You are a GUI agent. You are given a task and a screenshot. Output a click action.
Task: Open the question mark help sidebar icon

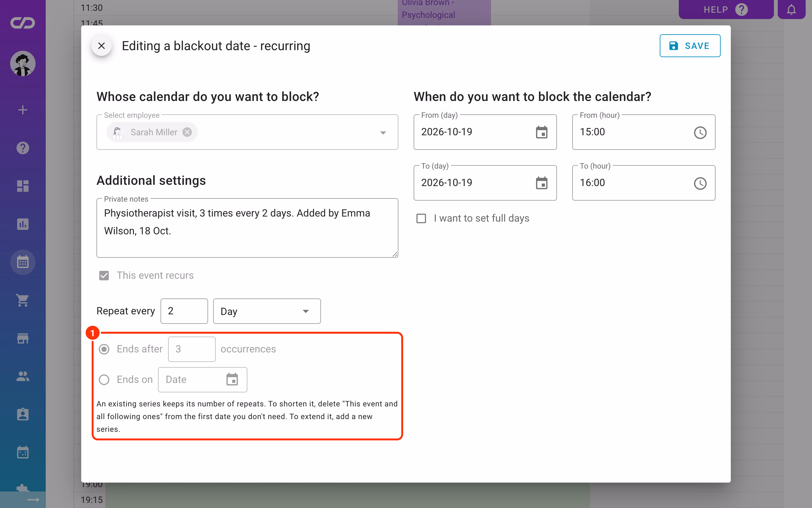(23, 148)
